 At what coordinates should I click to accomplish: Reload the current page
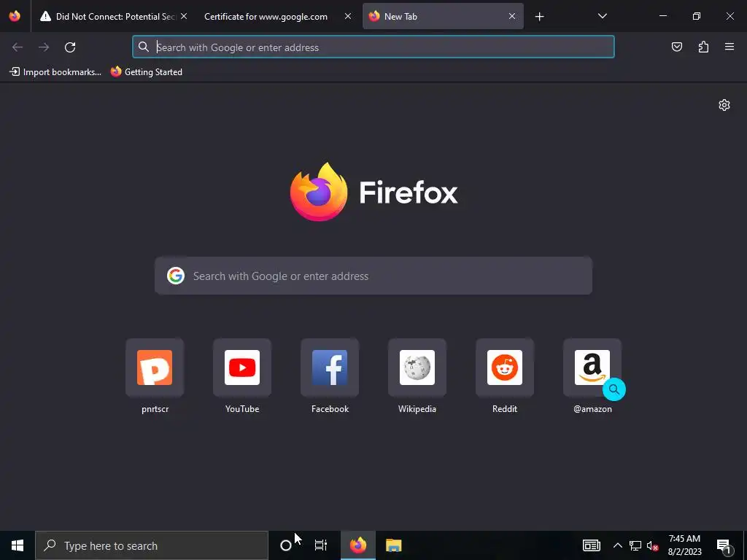[70, 47]
